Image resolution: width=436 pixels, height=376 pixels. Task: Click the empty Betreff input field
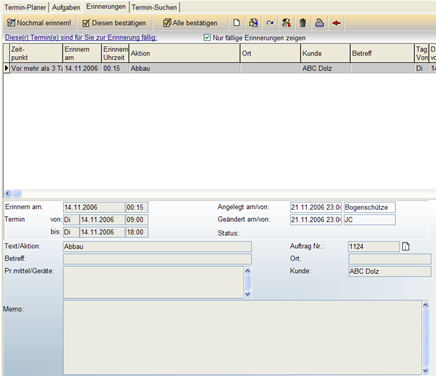(157, 259)
